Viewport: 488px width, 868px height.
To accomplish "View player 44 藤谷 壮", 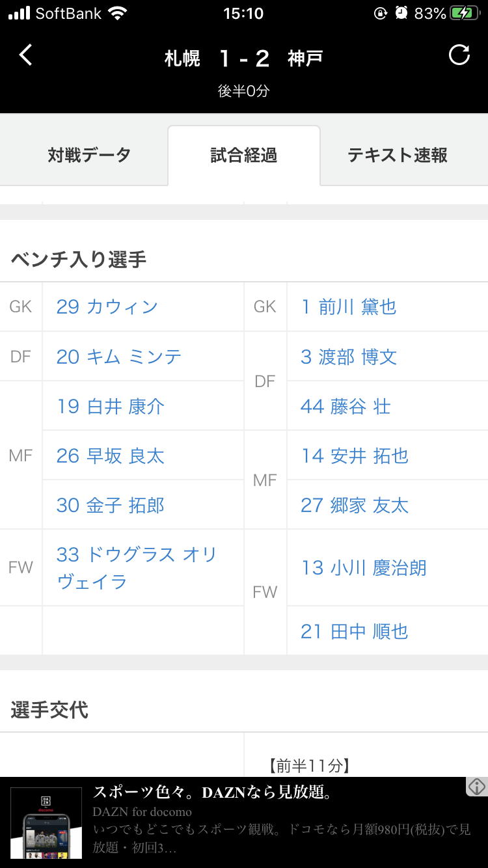I will (x=346, y=406).
